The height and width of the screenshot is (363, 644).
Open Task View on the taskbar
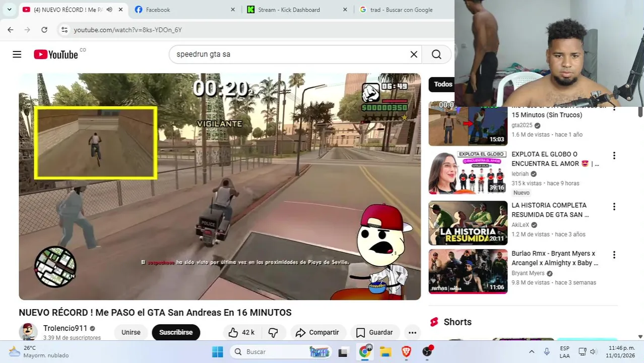(343, 352)
